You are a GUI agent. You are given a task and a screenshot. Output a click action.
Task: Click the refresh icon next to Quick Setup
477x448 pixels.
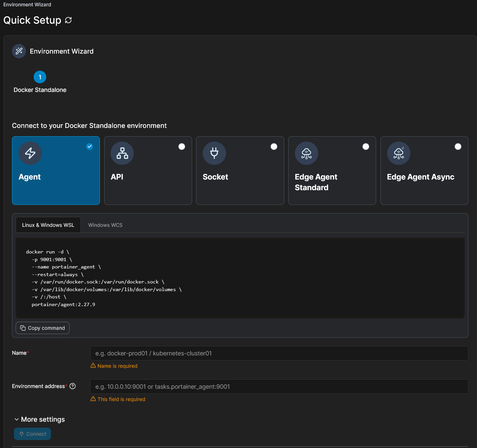tap(68, 20)
